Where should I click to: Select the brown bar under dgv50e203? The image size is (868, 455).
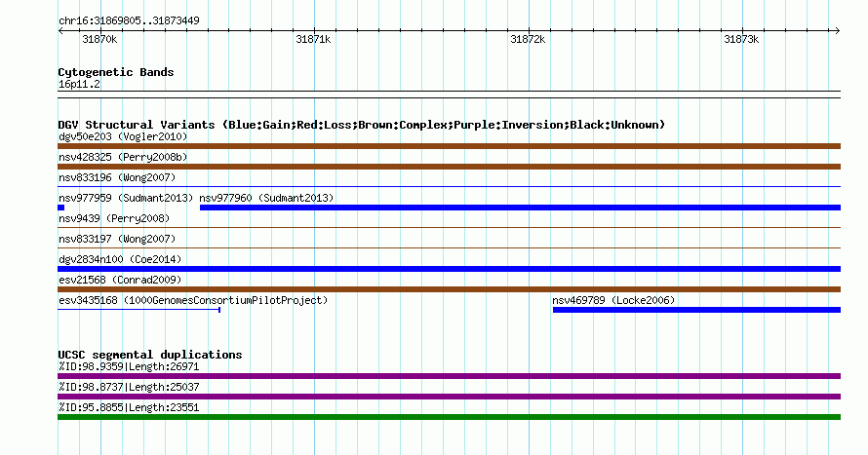click(x=449, y=146)
